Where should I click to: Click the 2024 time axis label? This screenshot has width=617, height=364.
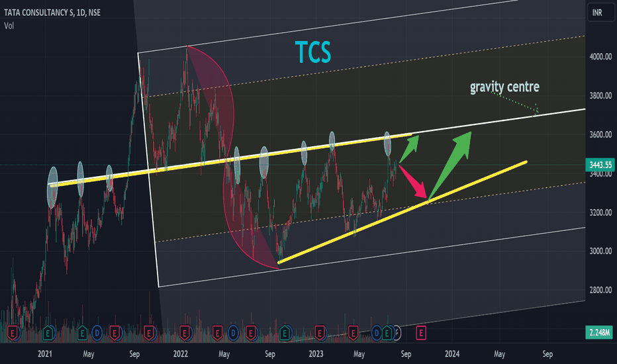pos(451,354)
